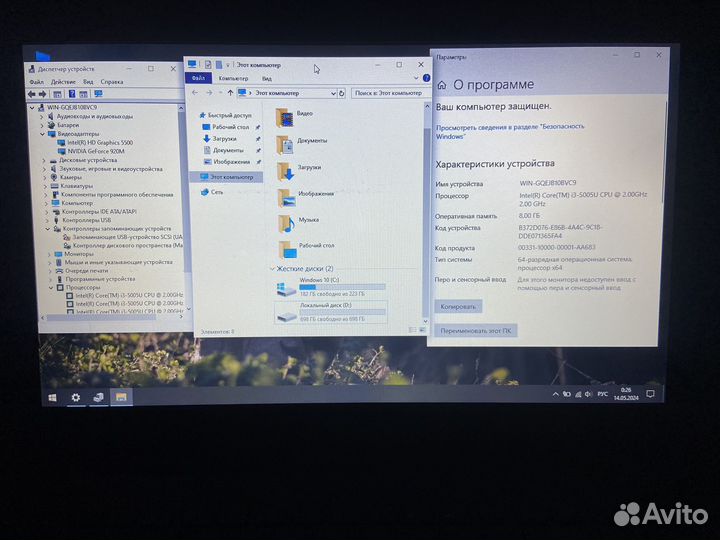
Task: Switch to large icons view in Explorer status bar
Action: (422, 330)
